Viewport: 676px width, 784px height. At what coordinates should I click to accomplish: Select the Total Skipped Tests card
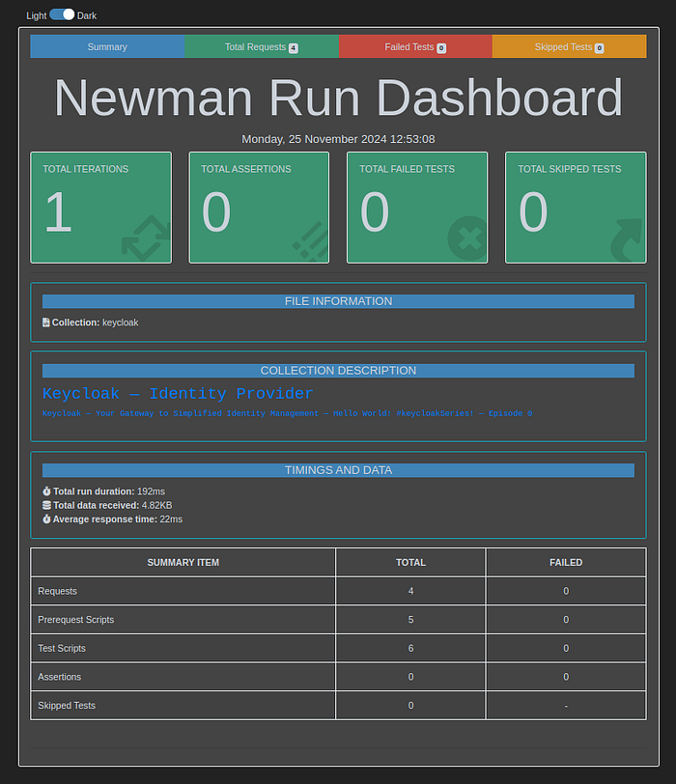[576, 208]
